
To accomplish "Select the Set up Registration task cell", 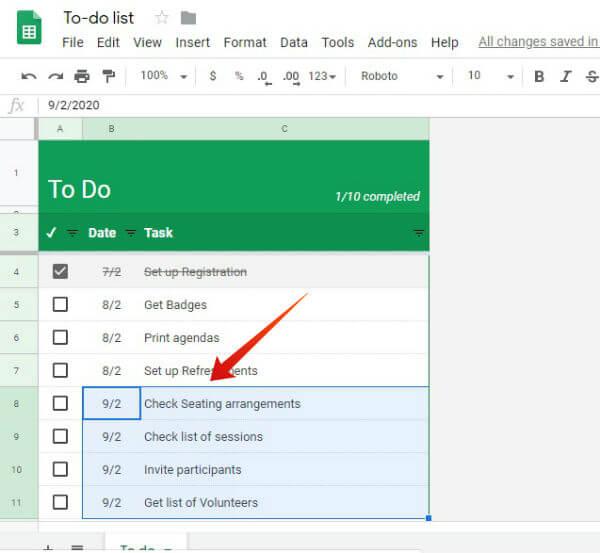I will 284,272.
